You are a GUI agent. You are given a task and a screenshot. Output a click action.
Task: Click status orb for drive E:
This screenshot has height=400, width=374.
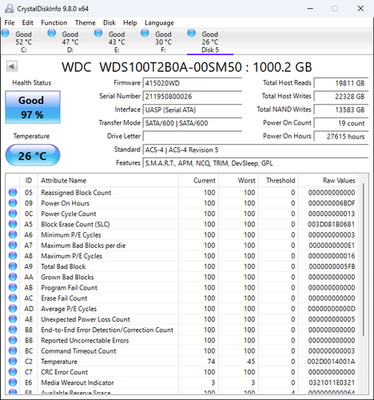click(98, 33)
